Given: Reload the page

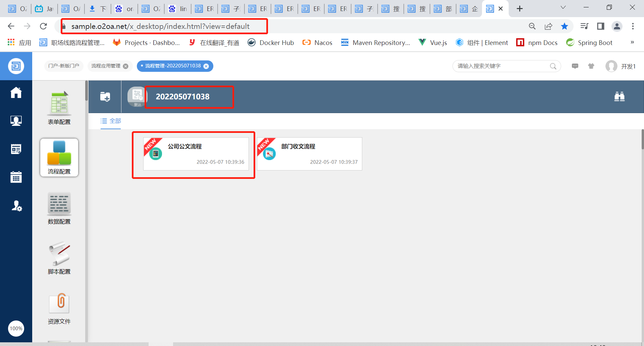Looking at the screenshot, I should [43, 26].
